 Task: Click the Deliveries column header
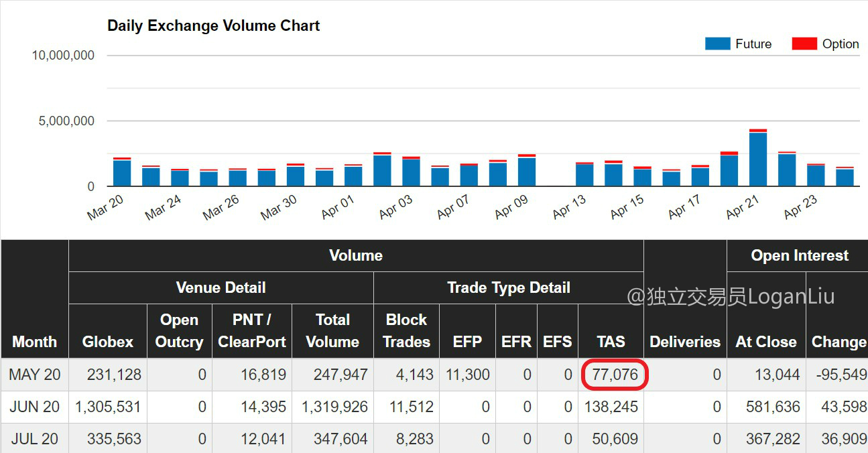click(x=685, y=342)
